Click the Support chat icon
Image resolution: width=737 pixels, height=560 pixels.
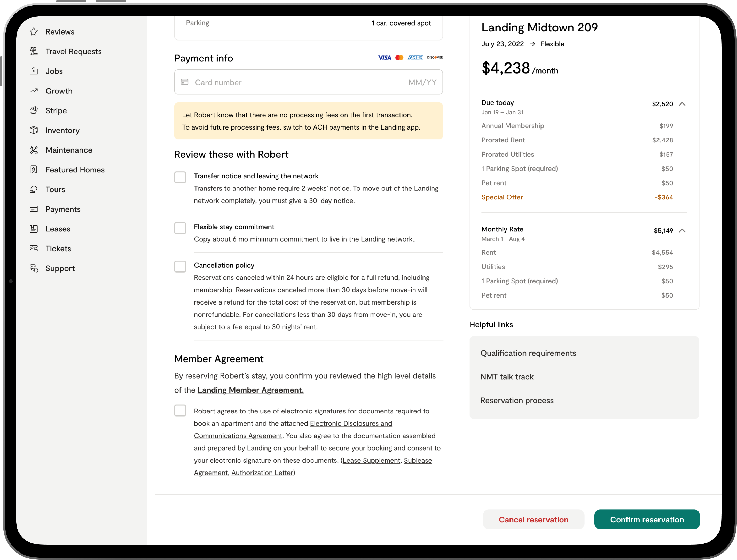[34, 268]
